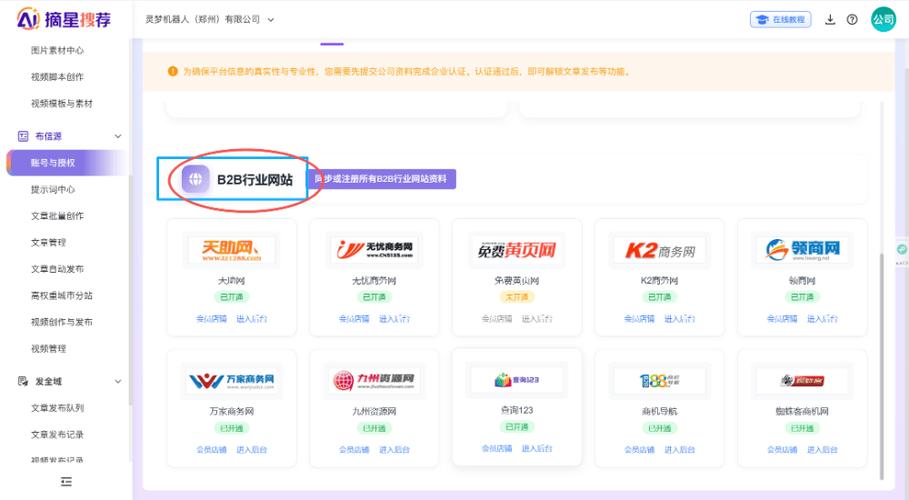This screenshot has height=500, width=909.
Task: Click the 蜘蛛客商机网 logo
Action: coord(802,381)
